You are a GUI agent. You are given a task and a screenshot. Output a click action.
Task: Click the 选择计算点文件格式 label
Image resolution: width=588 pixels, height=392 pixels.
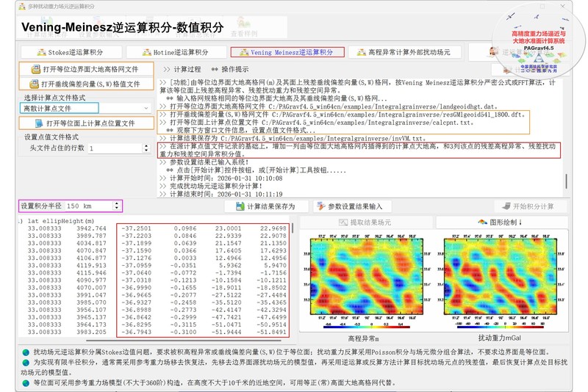point(54,98)
